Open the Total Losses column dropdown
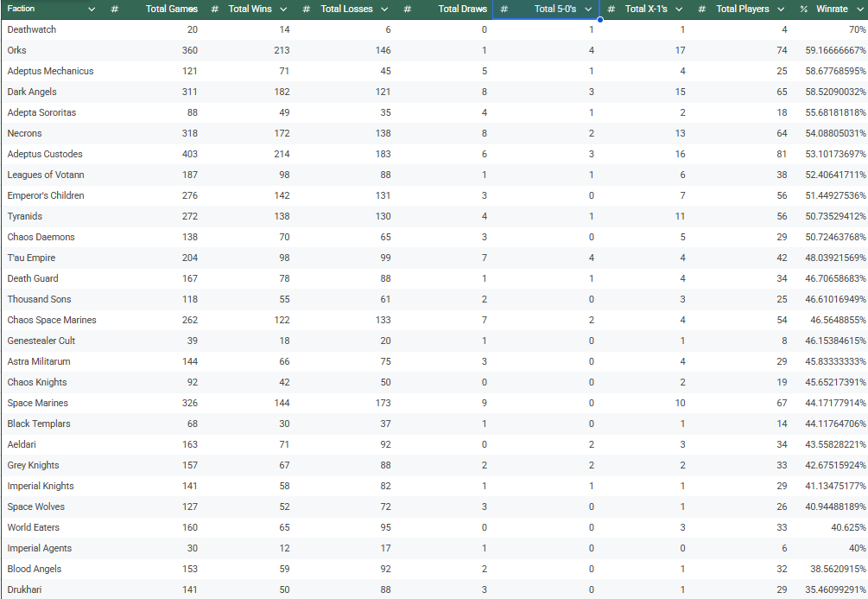This screenshot has height=599, width=868. pyautogui.click(x=384, y=9)
